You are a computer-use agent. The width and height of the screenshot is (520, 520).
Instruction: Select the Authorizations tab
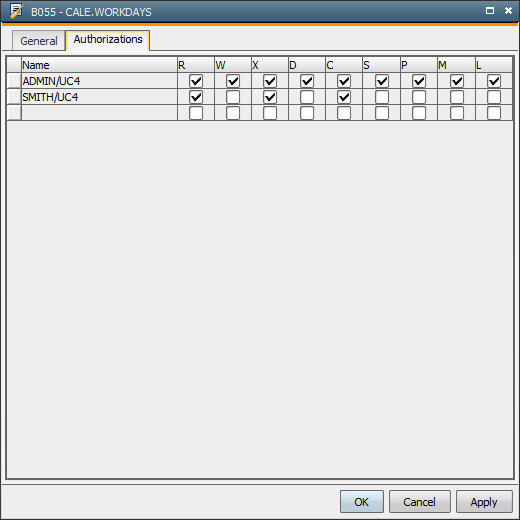pyautogui.click(x=108, y=40)
